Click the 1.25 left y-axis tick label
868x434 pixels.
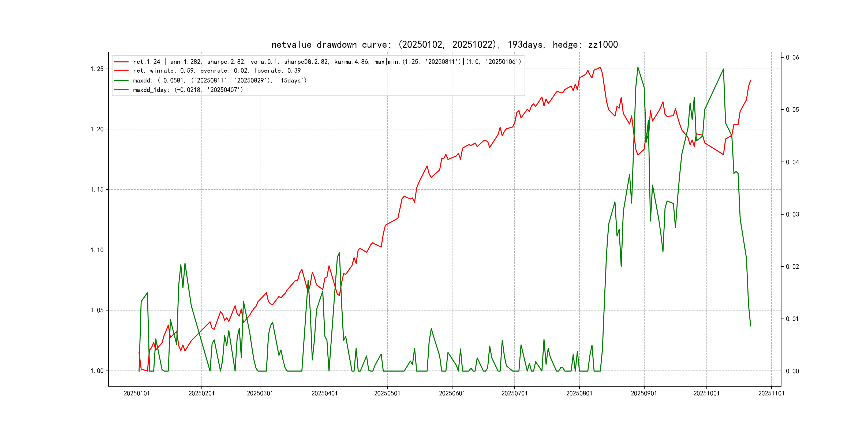[97, 69]
